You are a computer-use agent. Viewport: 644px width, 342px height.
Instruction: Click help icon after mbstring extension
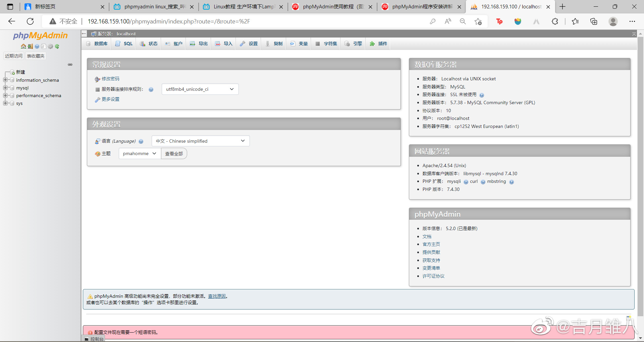pos(512,182)
